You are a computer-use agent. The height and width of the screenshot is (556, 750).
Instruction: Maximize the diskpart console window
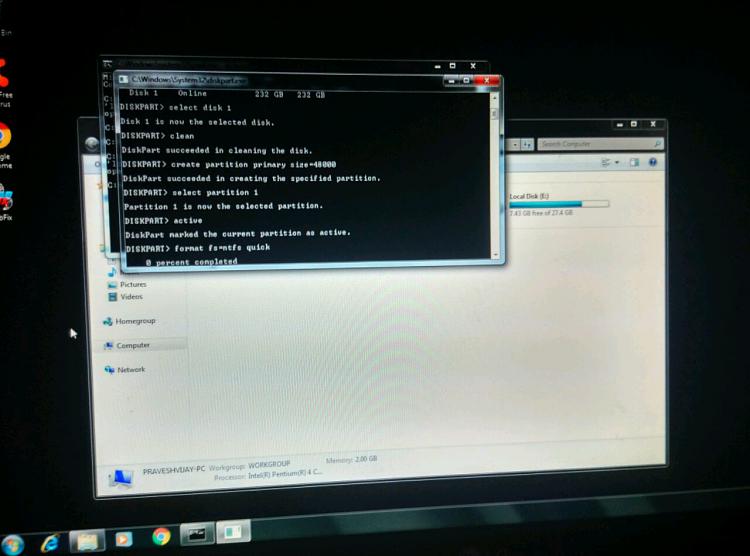[466, 81]
